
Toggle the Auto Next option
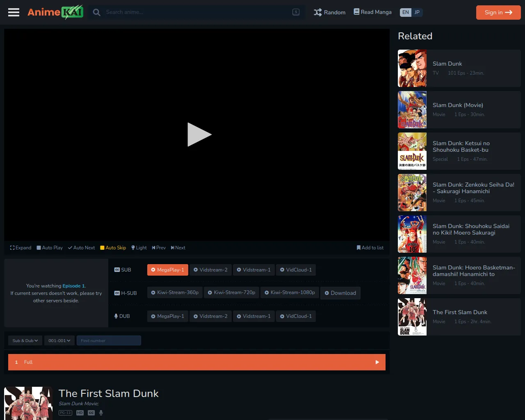tap(81, 248)
